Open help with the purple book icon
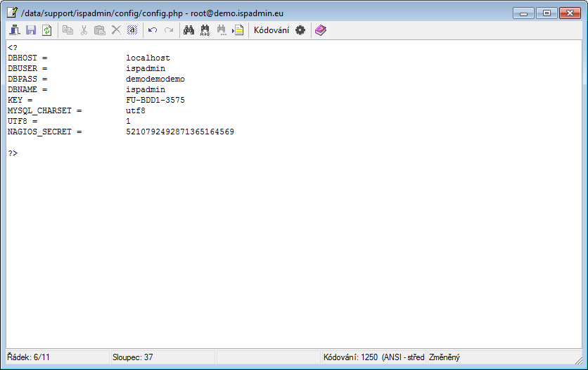The width and height of the screenshot is (588, 370). (321, 30)
